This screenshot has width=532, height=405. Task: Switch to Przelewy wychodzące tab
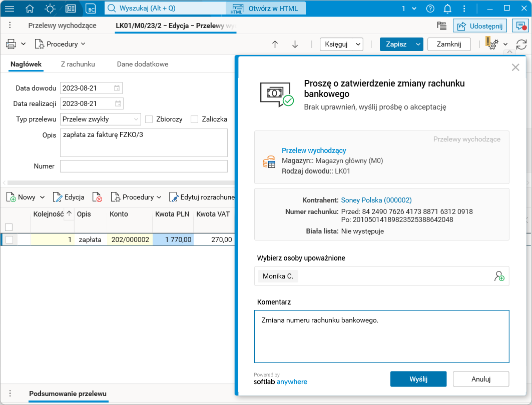coord(63,25)
